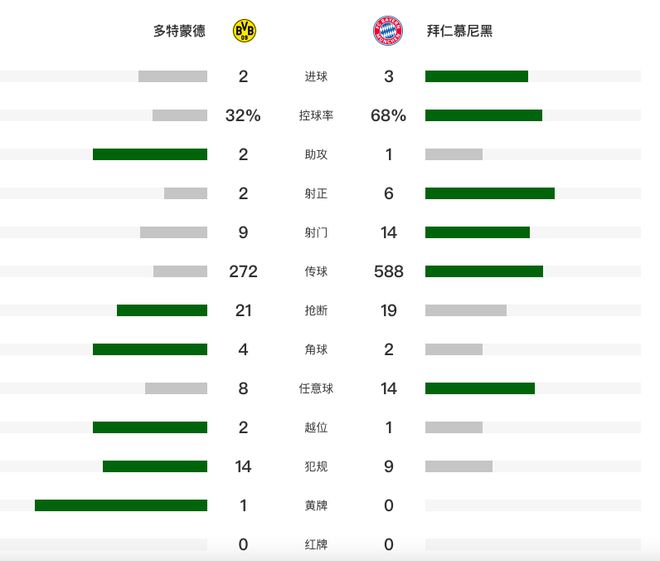
Task: Click Bayern's 588 passes value
Action: (x=389, y=272)
